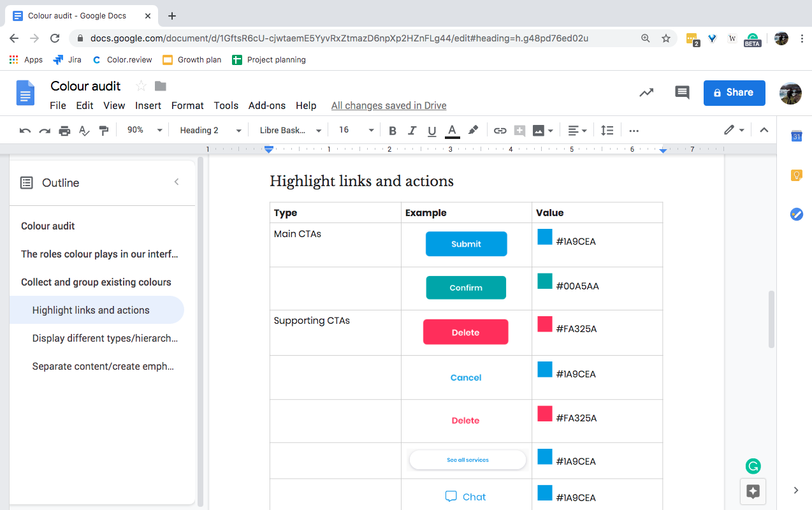Open the Color.review bookmark
The image size is (812, 510).
coord(122,60)
